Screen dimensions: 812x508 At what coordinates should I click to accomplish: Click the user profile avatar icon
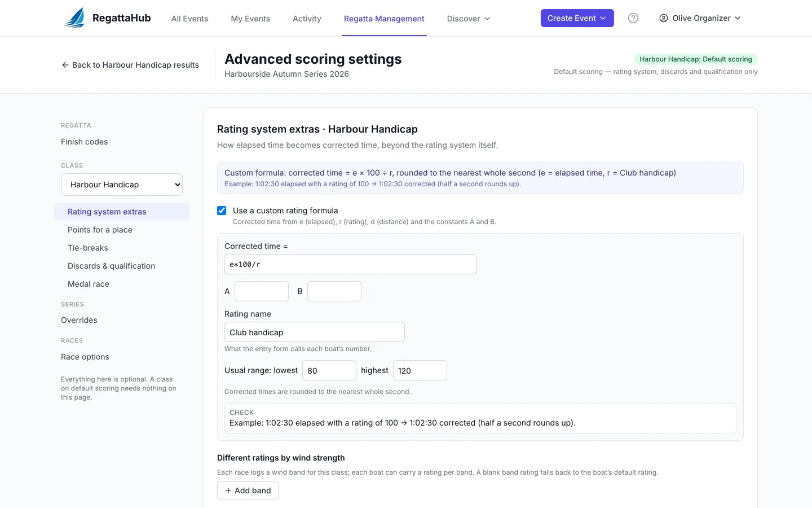[x=664, y=18]
